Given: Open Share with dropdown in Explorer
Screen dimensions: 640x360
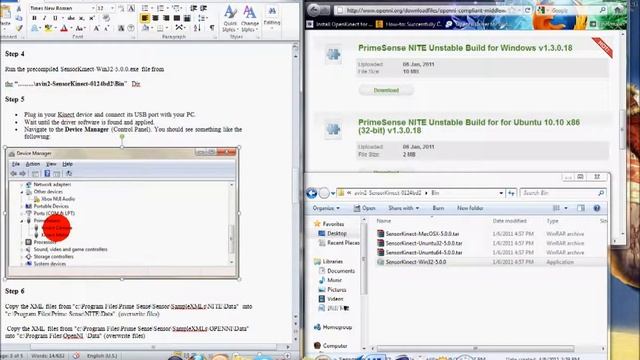Looking at the screenshot, I should [x=404, y=208].
